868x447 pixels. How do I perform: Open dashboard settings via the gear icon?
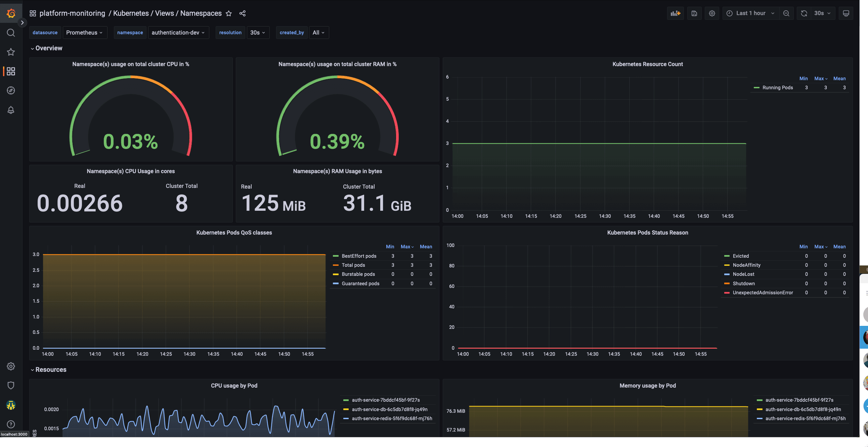click(712, 13)
